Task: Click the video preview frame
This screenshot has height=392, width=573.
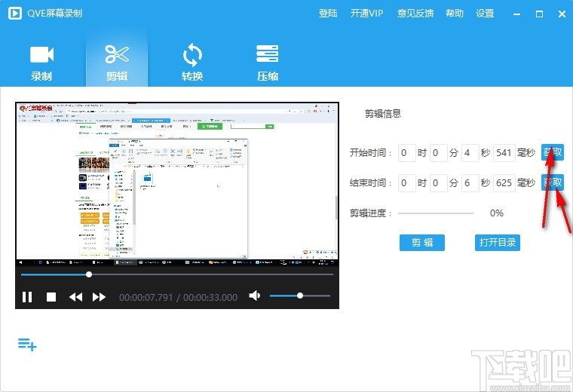Action: (177, 185)
